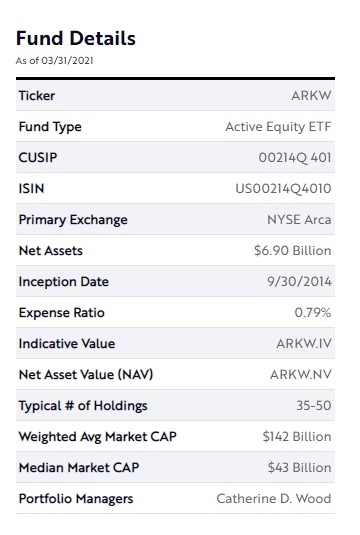Click portfolio manager Catherine D. Wood
The width and height of the screenshot is (360, 535).
click(274, 499)
